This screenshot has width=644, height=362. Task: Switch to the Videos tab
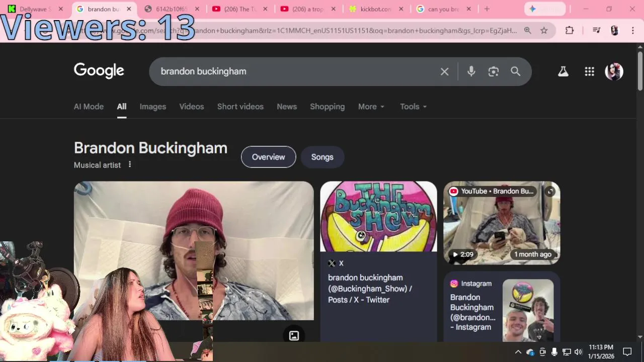[x=192, y=107]
